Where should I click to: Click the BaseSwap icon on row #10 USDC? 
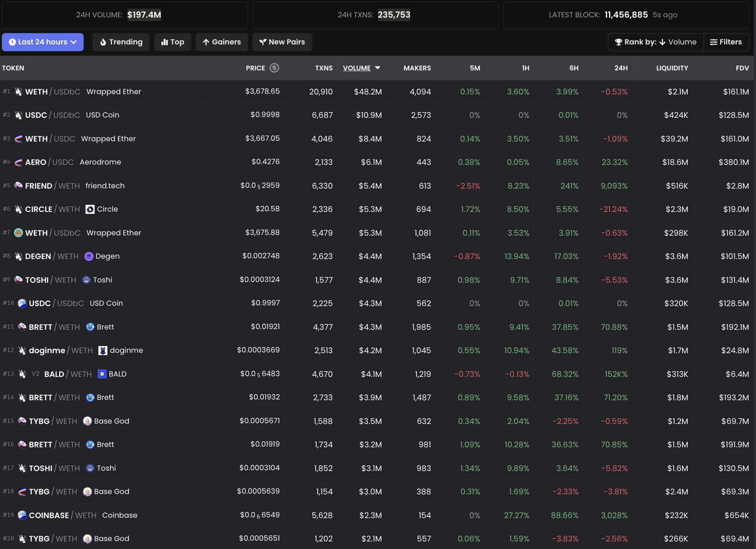coord(22,303)
